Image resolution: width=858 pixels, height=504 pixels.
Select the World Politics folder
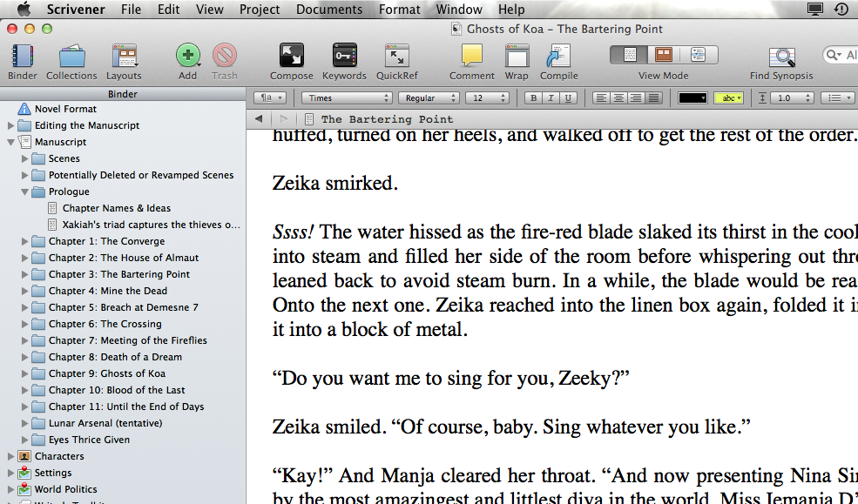(x=65, y=489)
